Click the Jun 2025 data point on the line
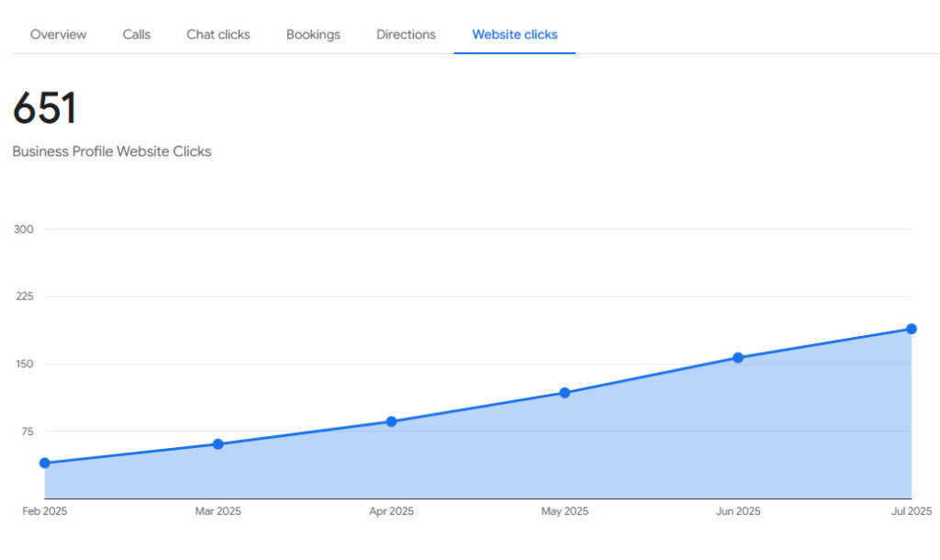Viewport: 940px width, 560px height. (x=738, y=358)
